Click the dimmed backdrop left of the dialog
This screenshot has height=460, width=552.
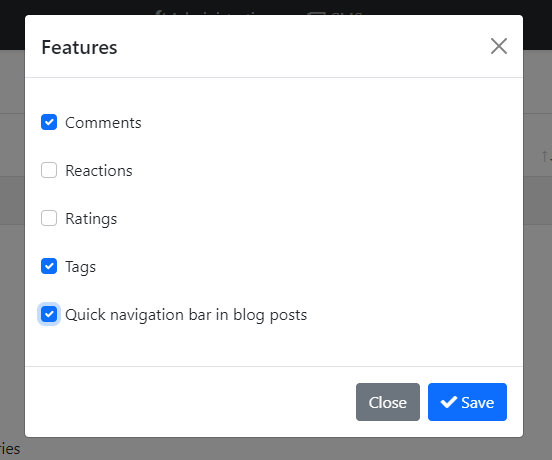(x=12, y=282)
